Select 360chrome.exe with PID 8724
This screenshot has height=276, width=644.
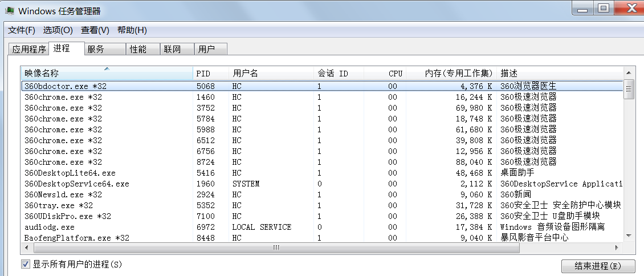point(322,162)
